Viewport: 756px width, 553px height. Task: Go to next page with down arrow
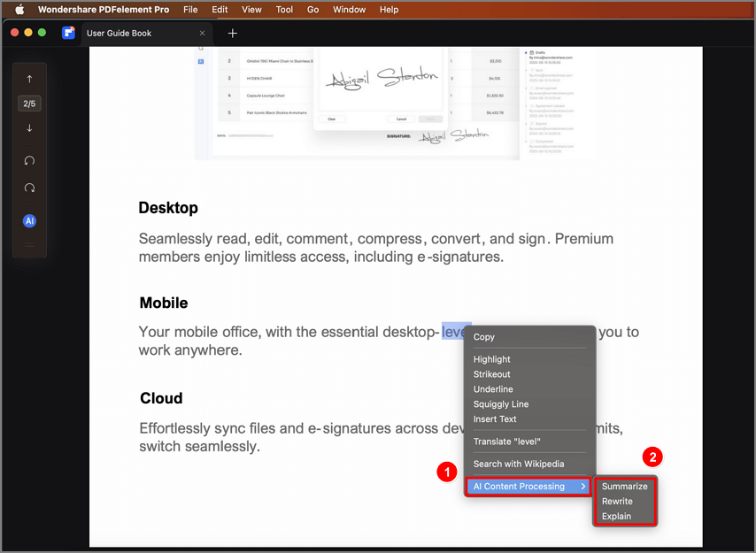29,128
